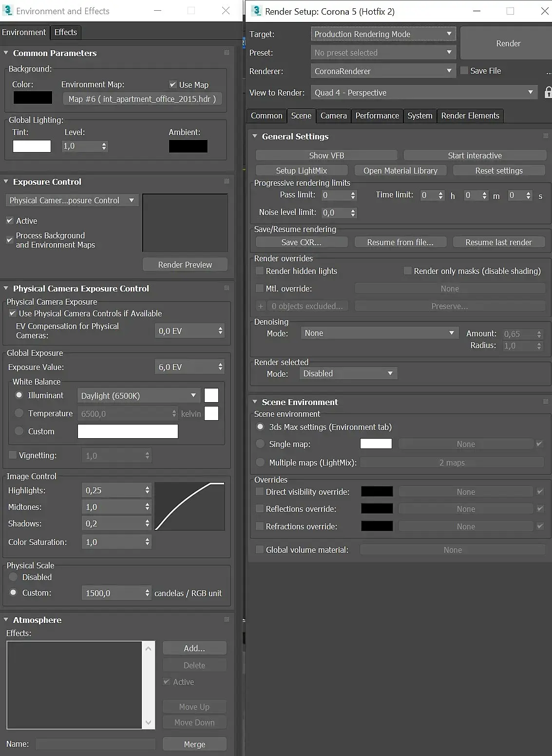This screenshot has width=552, height=756.
Task: Enable Direct visibility override checkbox
Action: coord(260,492)
